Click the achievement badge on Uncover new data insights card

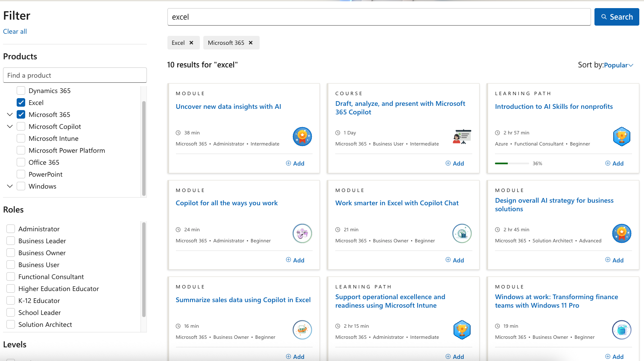[302, 137]
